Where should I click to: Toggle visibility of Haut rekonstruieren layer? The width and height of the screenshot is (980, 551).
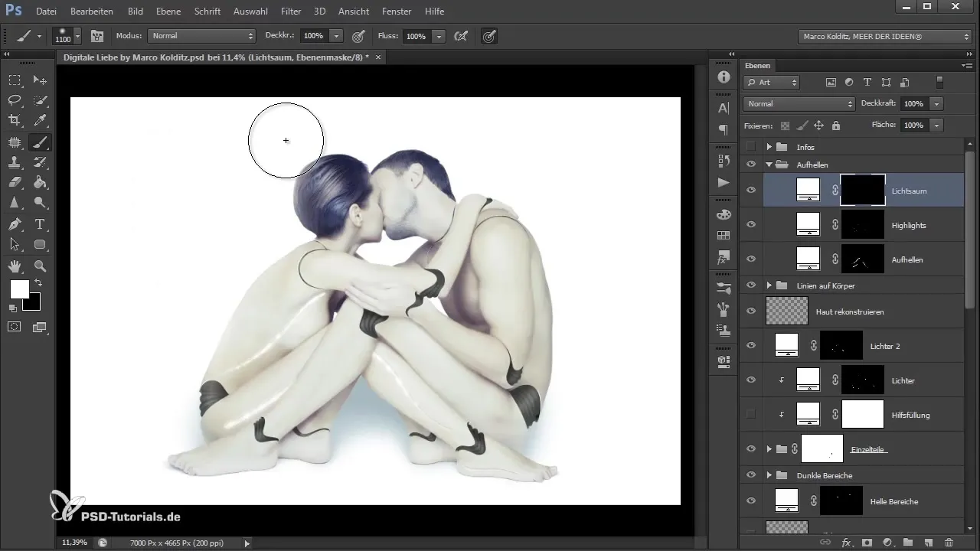tap(751, 311)
